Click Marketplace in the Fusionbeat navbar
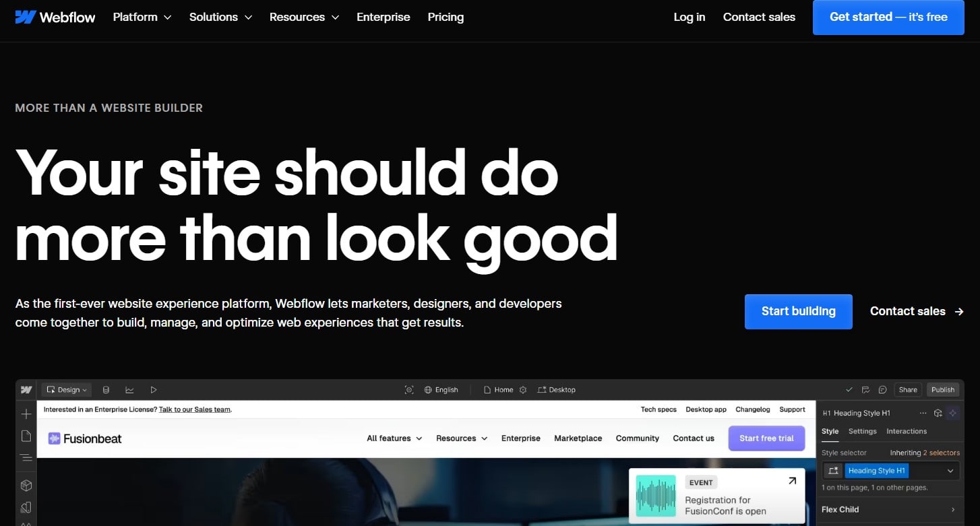 pos(578,438)
